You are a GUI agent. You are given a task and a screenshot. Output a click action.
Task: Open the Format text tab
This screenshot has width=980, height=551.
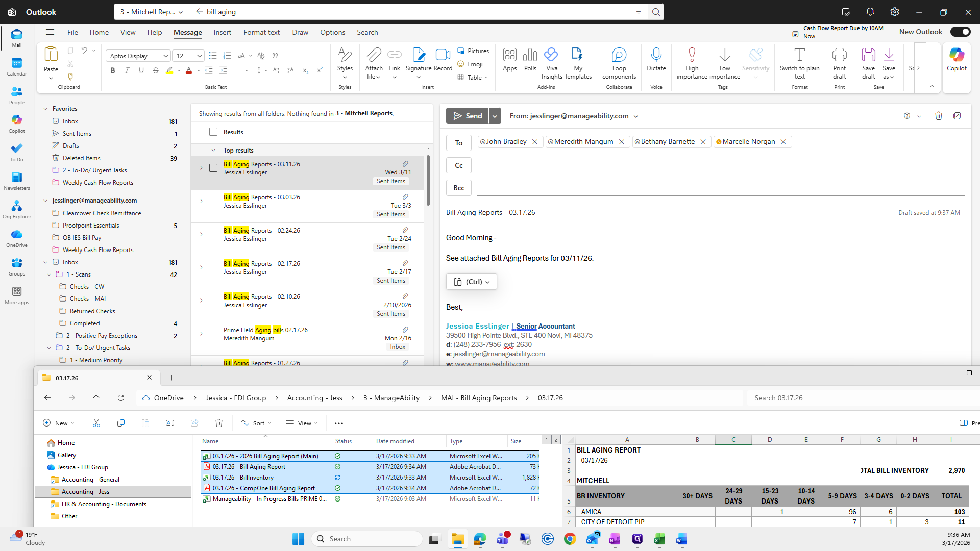pos(261,32)
